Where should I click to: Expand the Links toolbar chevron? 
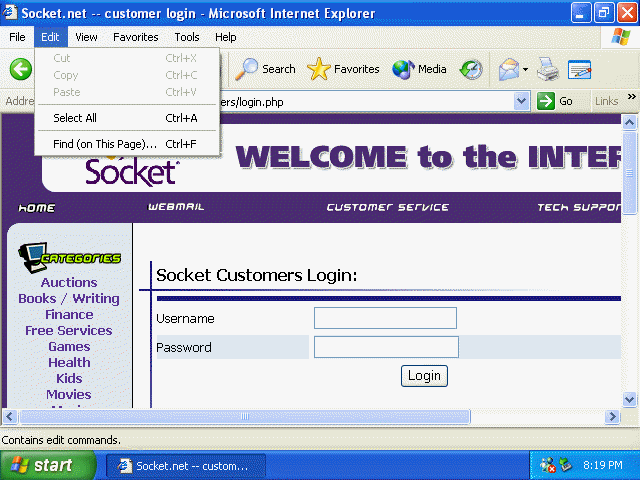click(631, 97)
